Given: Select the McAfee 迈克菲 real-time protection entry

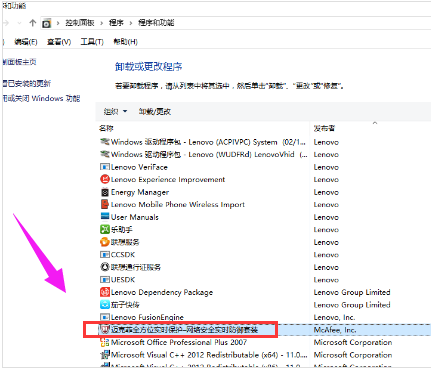Looking at the screenshot, I should (184, 330).
